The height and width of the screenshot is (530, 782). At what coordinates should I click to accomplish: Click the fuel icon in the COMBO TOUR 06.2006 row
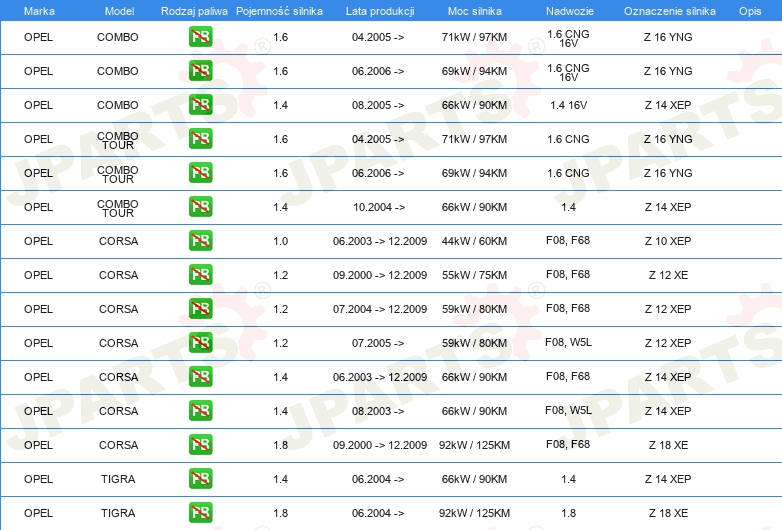click(x=200, y=173)
